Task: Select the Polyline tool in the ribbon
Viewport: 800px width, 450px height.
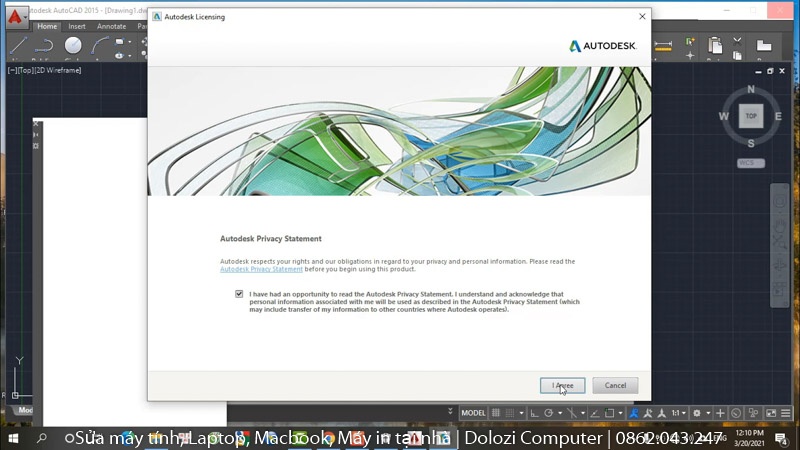Action: (44, 45)
